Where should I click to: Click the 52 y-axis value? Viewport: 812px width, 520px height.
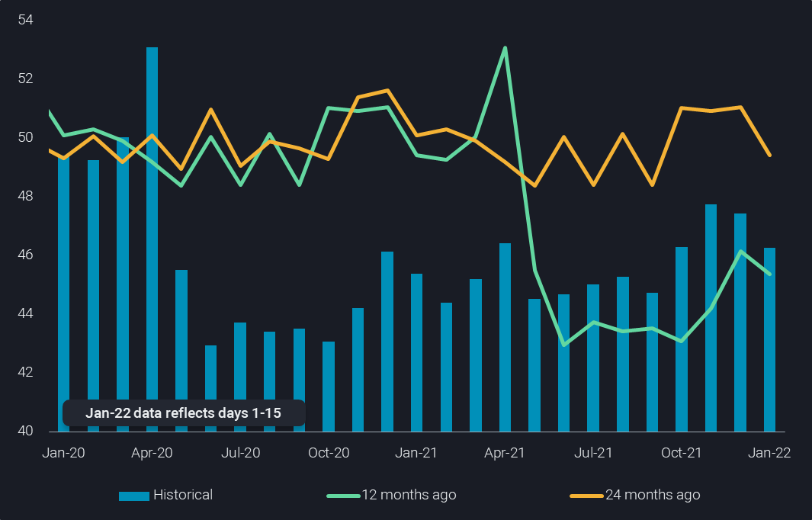pos(25,79)
